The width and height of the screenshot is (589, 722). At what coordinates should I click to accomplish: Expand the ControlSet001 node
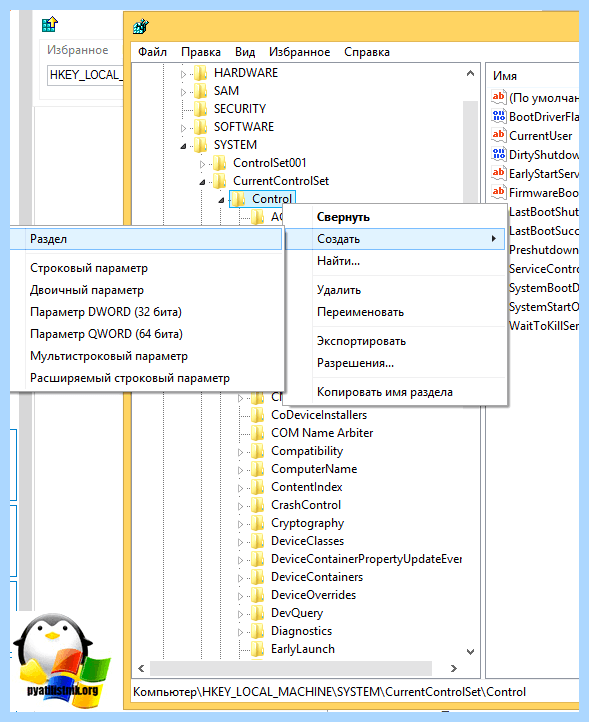pos(202,164)
